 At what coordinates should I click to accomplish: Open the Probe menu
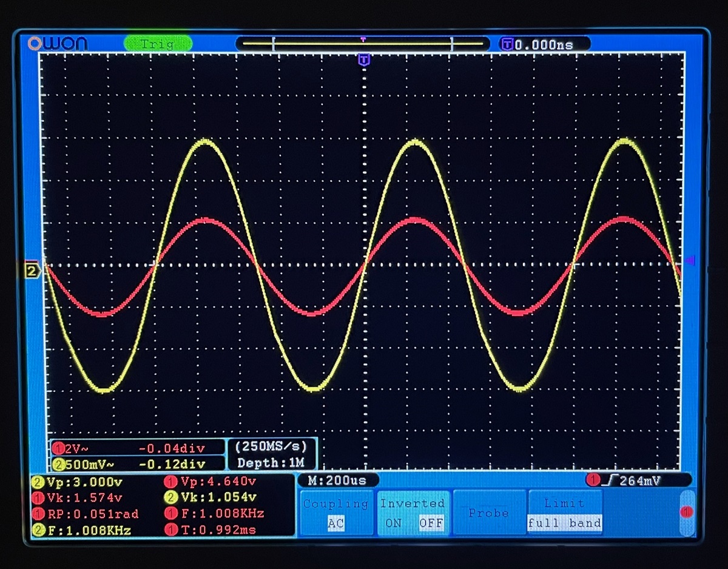tap(489, 513)
